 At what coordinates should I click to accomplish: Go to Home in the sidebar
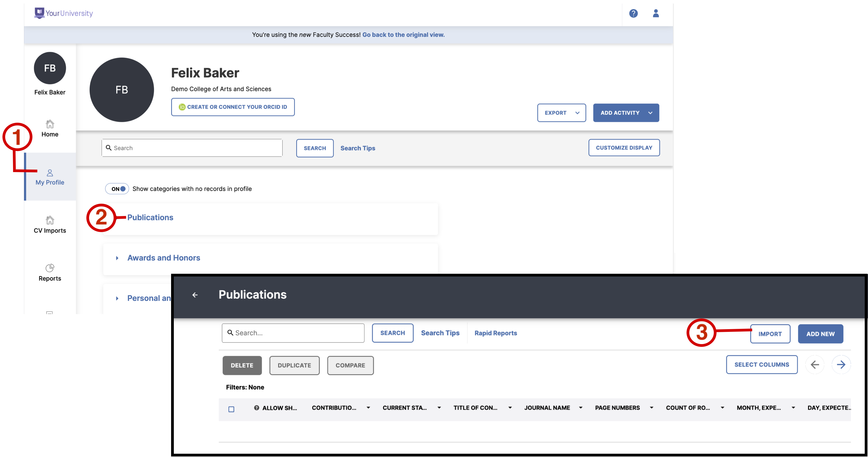(50, 128)
